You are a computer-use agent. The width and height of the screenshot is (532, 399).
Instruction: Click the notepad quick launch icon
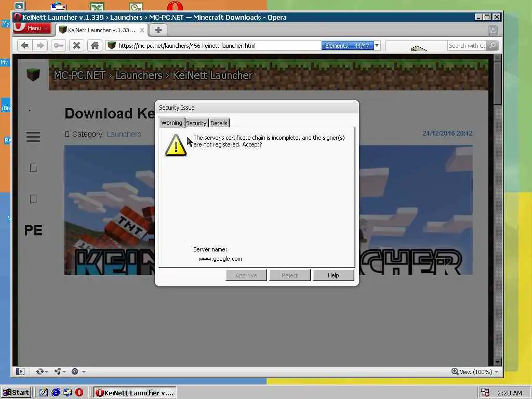44,393
